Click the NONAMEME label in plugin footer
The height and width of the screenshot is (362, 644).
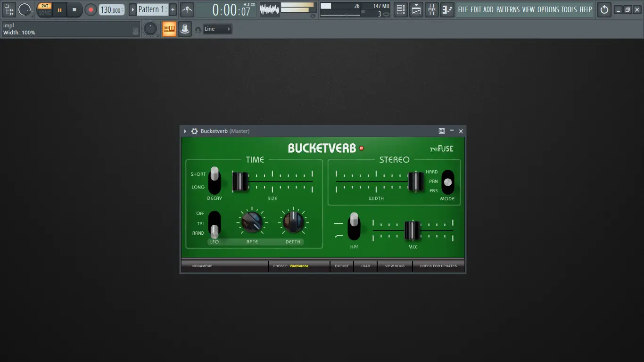pos(202,266)
